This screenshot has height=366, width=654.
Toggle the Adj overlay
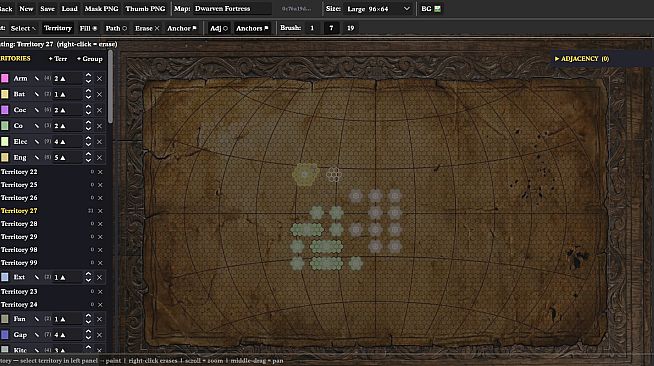coord(219,28)
